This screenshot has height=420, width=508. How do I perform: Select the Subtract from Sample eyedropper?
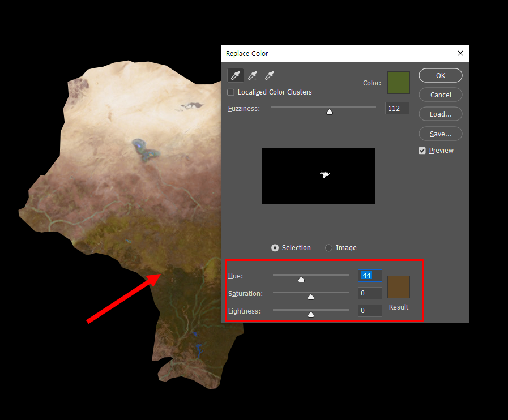click(269, 75)
